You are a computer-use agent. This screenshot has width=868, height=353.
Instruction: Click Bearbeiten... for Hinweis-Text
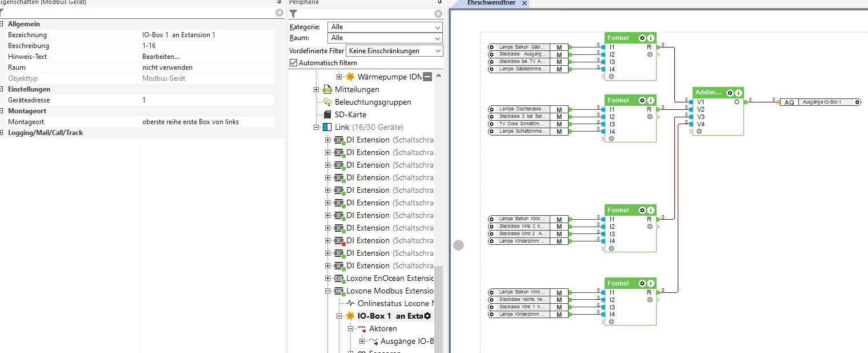(x=161, y=57)
